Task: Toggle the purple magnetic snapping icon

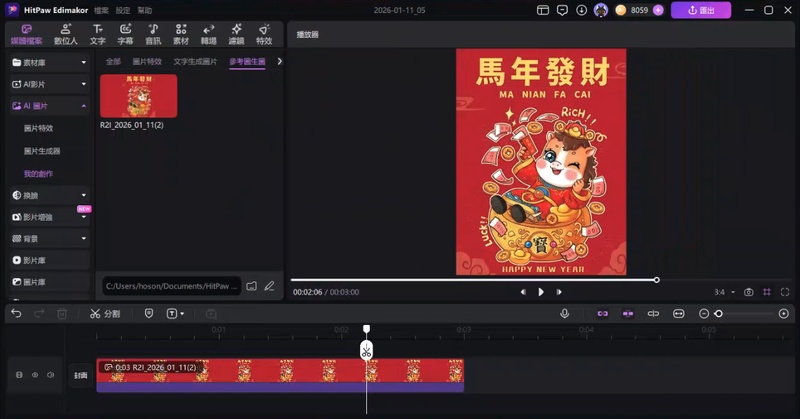Action: coord(628,313)
